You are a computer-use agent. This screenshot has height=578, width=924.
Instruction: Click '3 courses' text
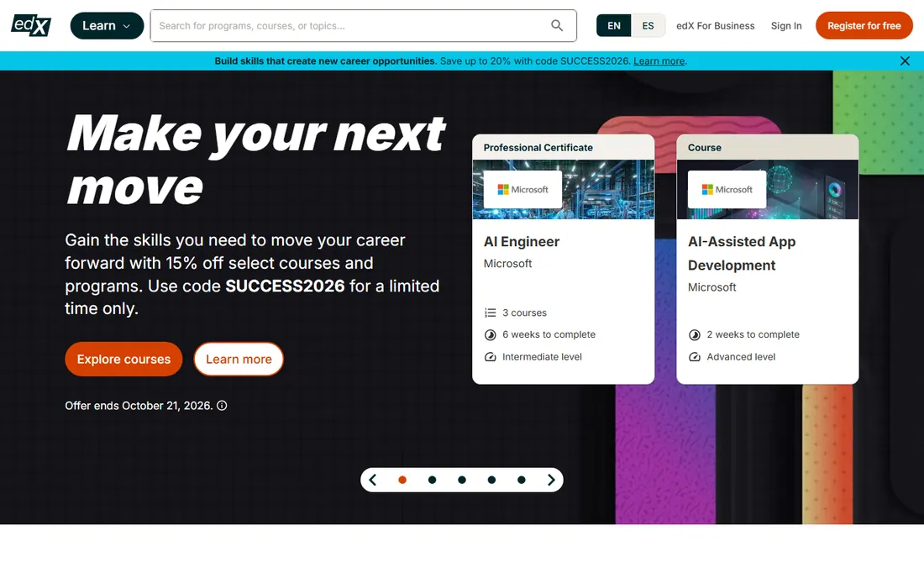[524, 313]
